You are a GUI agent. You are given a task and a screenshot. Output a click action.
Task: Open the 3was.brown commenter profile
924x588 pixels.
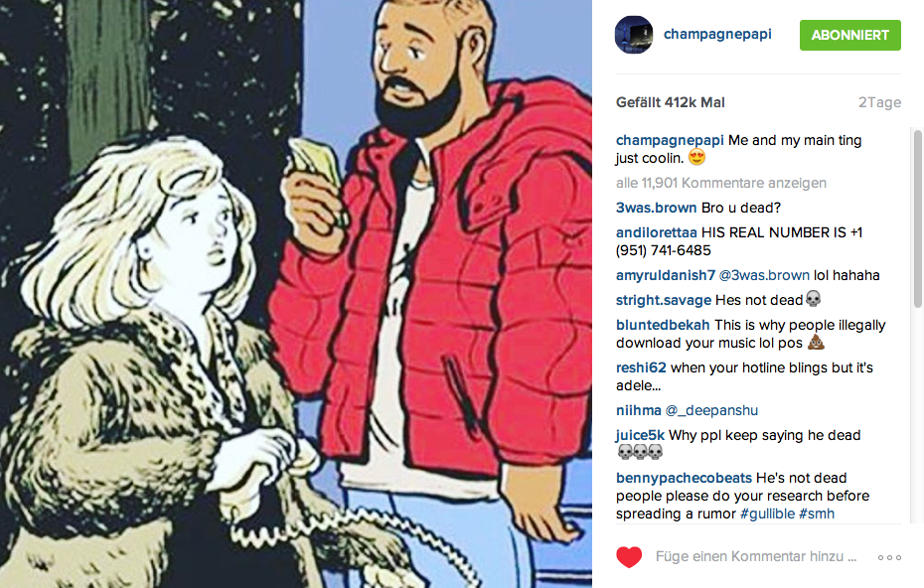656,208
